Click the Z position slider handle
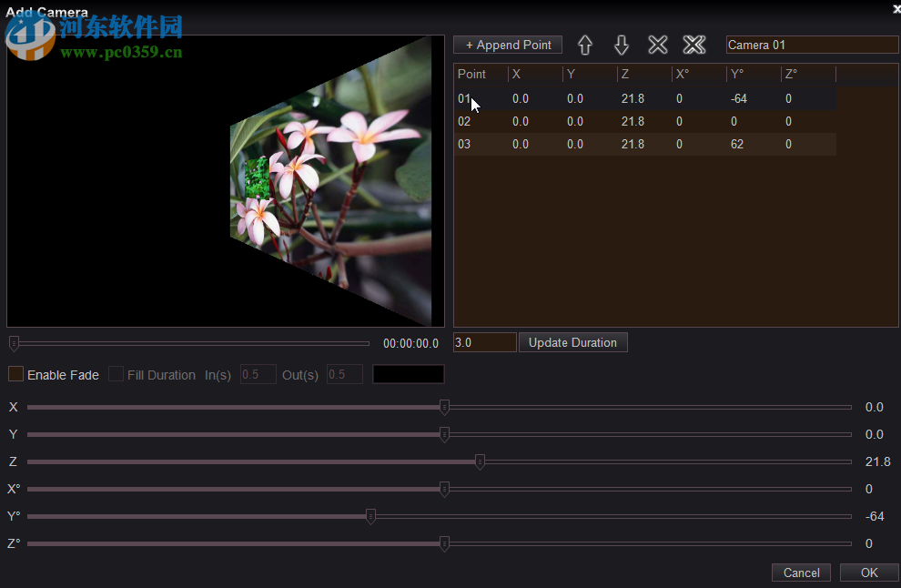This screenshot has height=588, width=901. (480, 461)
